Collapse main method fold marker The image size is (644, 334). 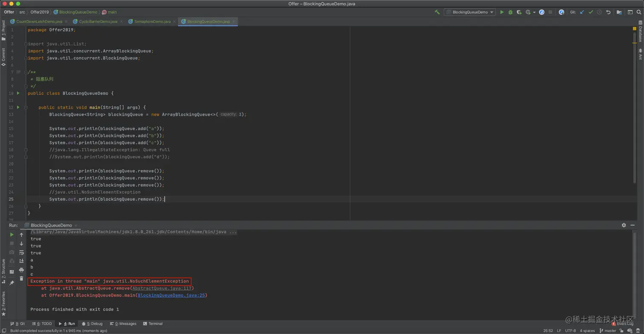26,107
